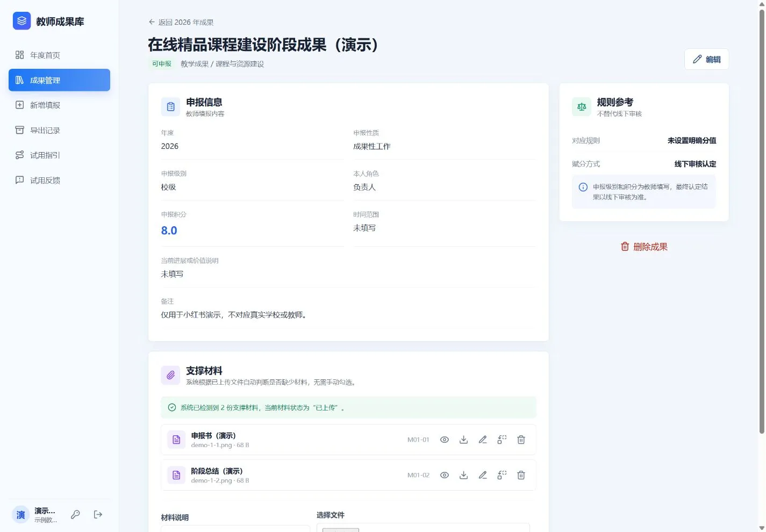Click the 材料说明 input field
766x532 pixels.
[235, 528]
